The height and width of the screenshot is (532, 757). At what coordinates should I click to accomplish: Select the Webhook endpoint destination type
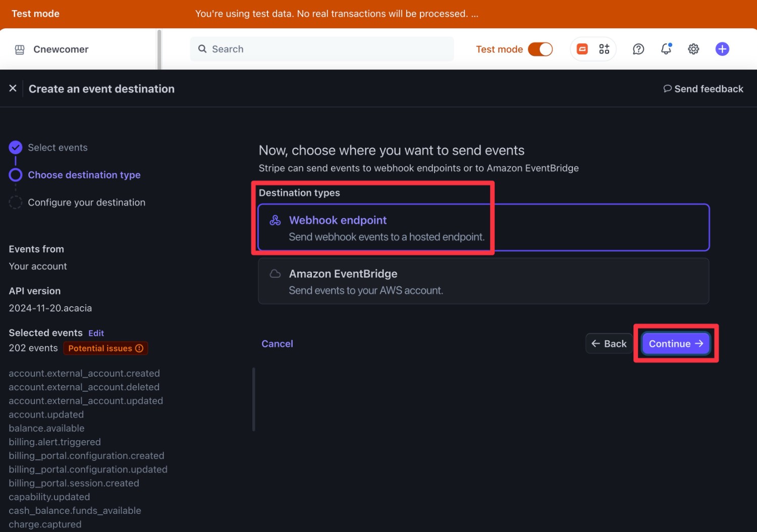tap(483, 227)
